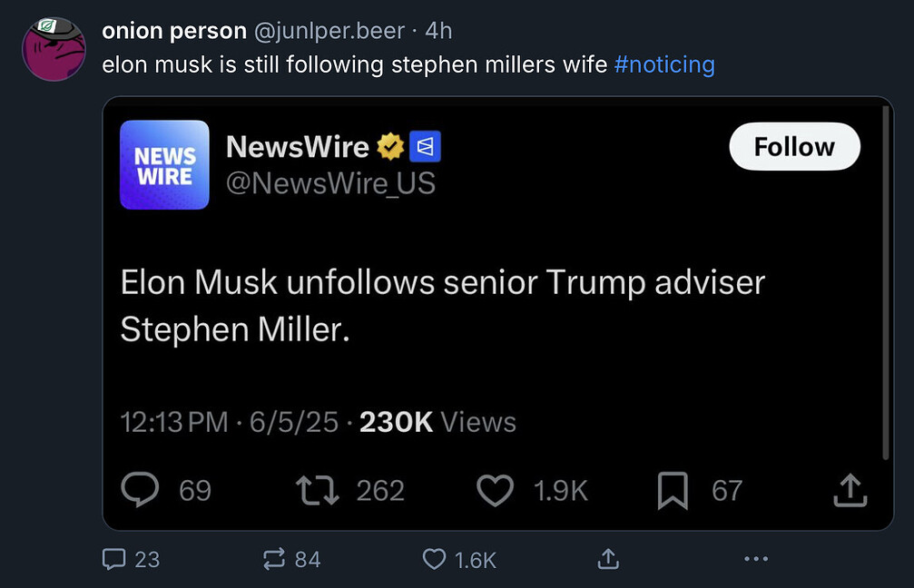The height and width of the screenshot is (588, 914).
Task: Click the scrollbar on the embedded tweet's right edge
Action: pos(886,283)
